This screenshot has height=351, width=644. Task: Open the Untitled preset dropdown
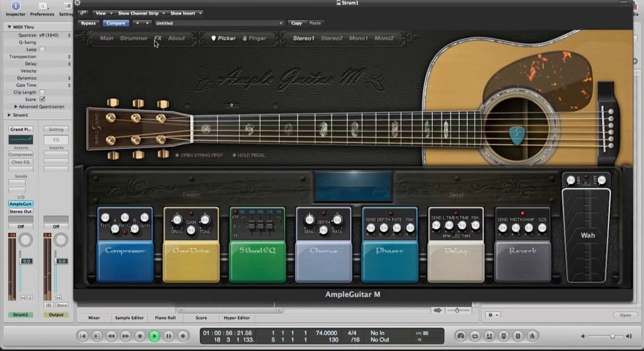click(219, 23)
